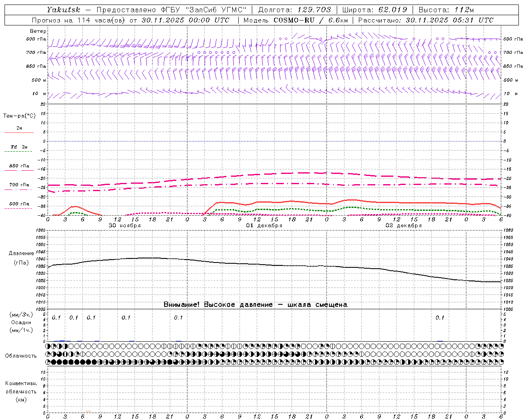Click the 'Осадки' precipitation label

(x=21, y=322)
